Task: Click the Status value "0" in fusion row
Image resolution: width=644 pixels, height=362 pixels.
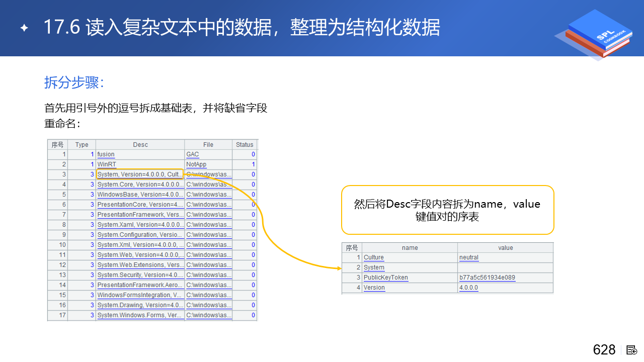Action: click(245, 154)
